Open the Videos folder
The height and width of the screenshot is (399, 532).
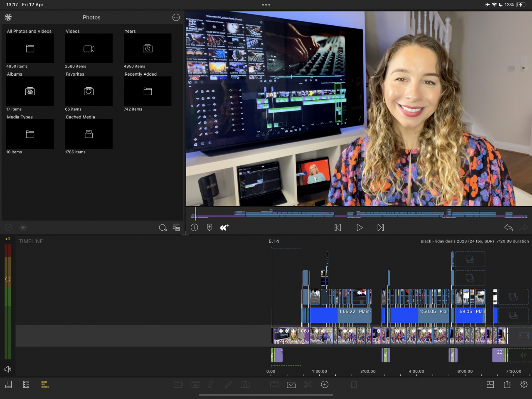click(89, 49)
